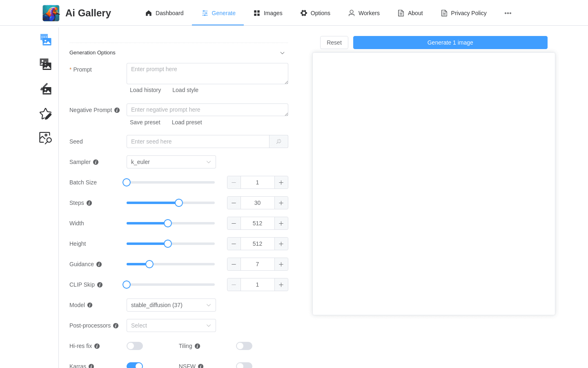Screen dimensions: 588x368
Task: Click the star with pencil sidebar icon
Action: 46,114
